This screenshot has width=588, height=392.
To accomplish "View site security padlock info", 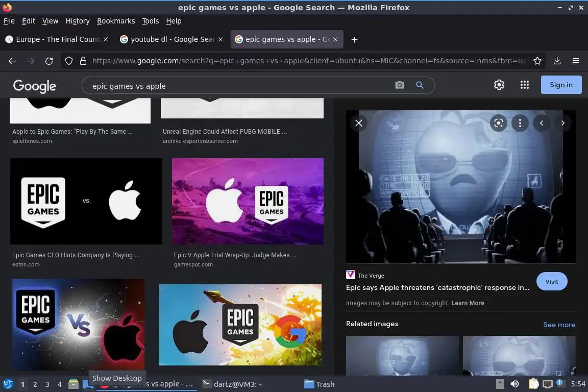I will click(83, 61).
